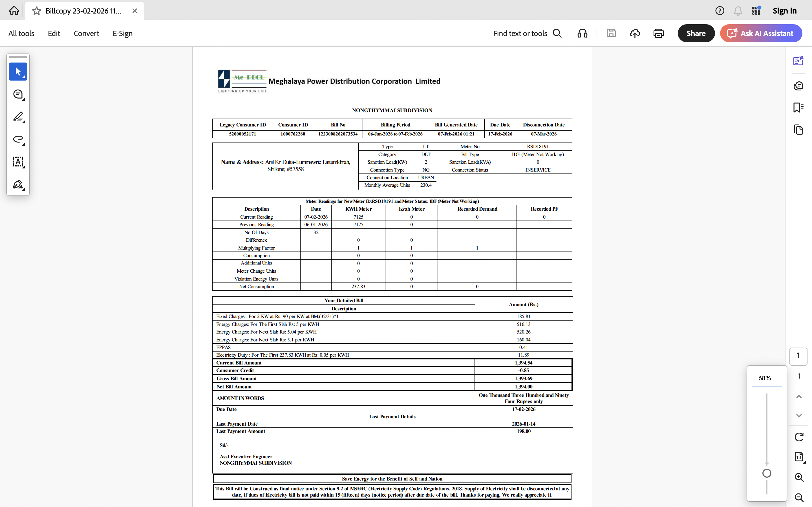
Task: Select the Highlight text tool
Action: click(18, 117)
